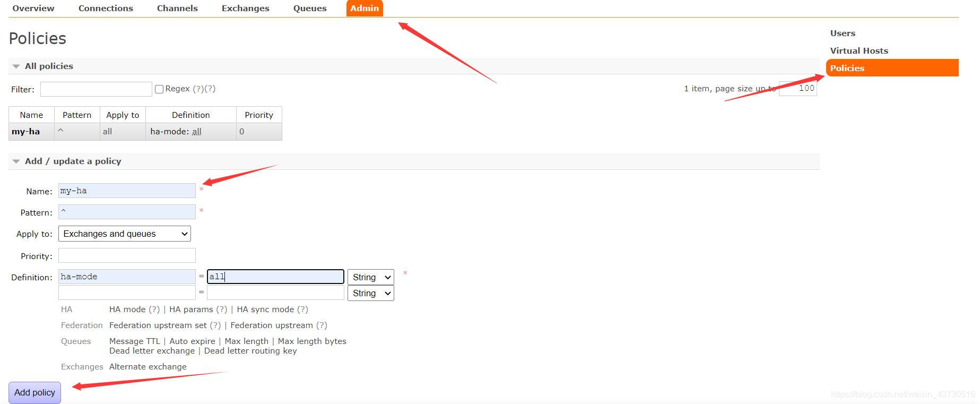This screenshot has width=980, height=404.
Task: Insert the HA params definition key
Action: click(191, 310)
